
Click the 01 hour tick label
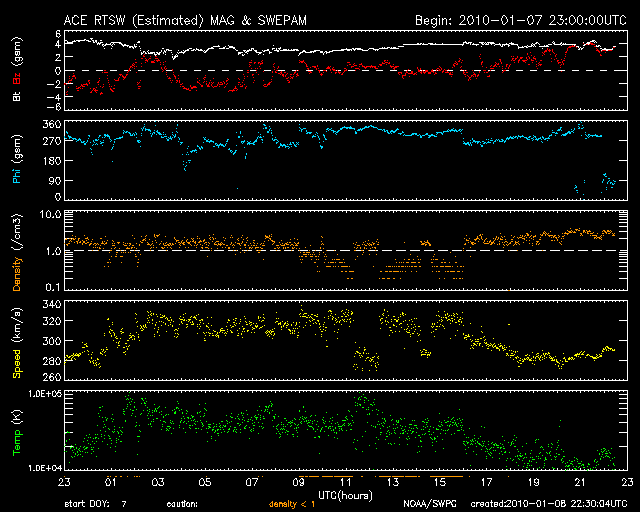(x=111, y=483)
